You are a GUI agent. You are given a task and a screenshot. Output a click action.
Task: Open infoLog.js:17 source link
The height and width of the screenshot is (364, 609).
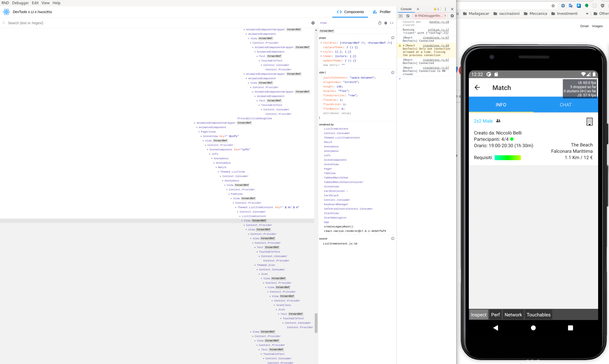438,30
